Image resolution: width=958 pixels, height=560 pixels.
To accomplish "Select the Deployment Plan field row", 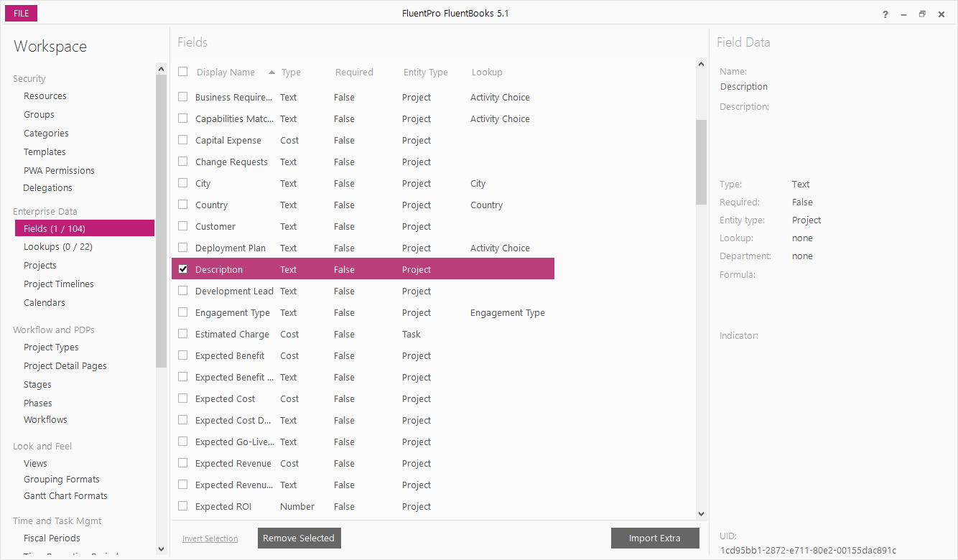I will 363,248.
